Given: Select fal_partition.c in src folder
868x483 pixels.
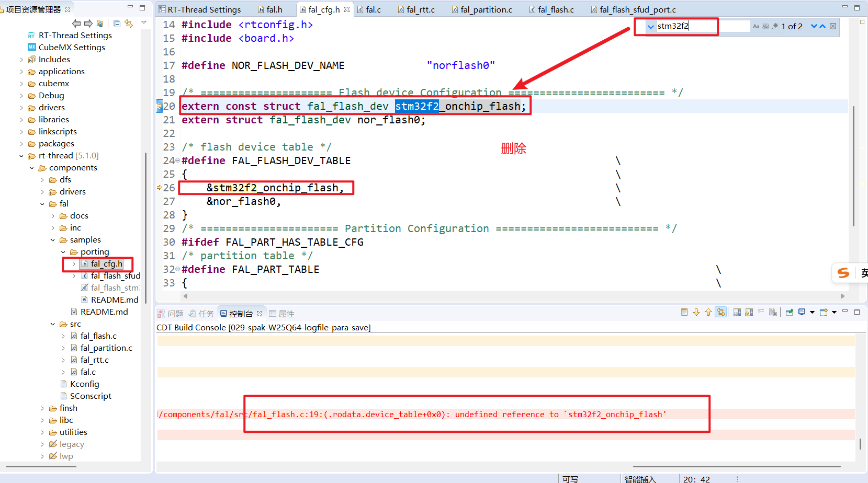Looking at the screenshot, I should point(106,348).
